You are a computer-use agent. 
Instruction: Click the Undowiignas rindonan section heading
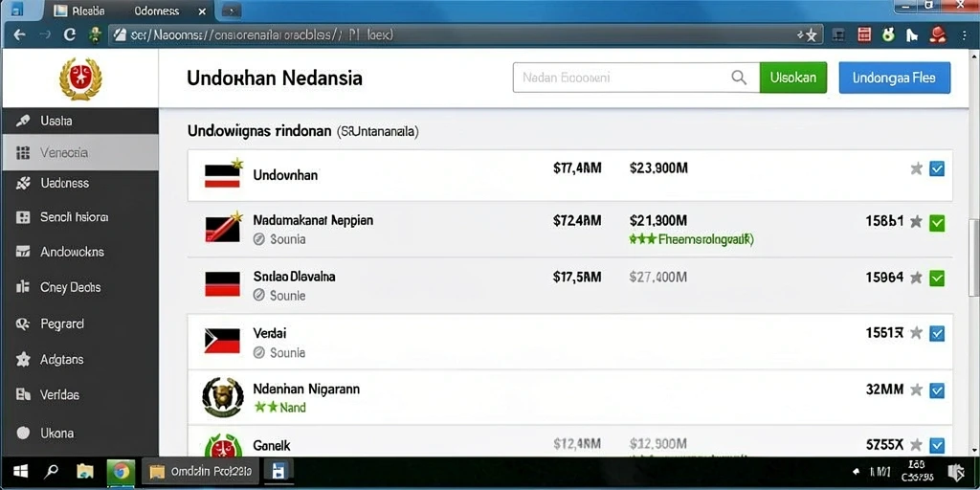point(258,131)
